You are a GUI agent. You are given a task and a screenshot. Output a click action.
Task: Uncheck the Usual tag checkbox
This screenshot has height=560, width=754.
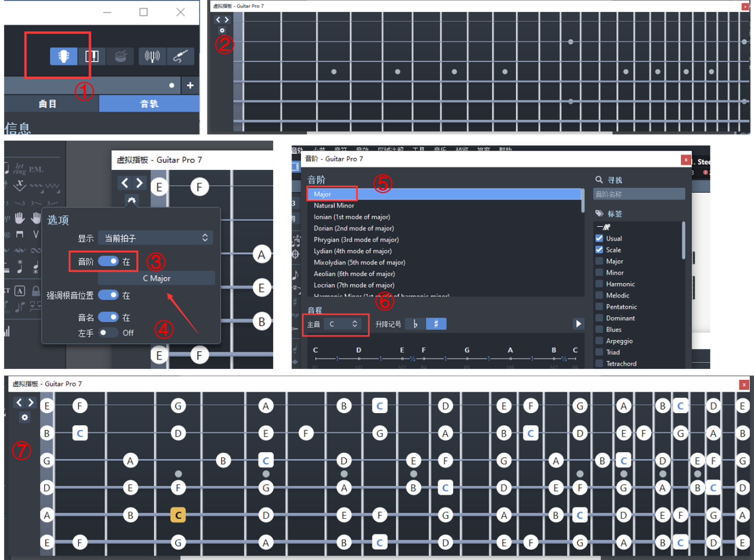[x=599, y=239]
